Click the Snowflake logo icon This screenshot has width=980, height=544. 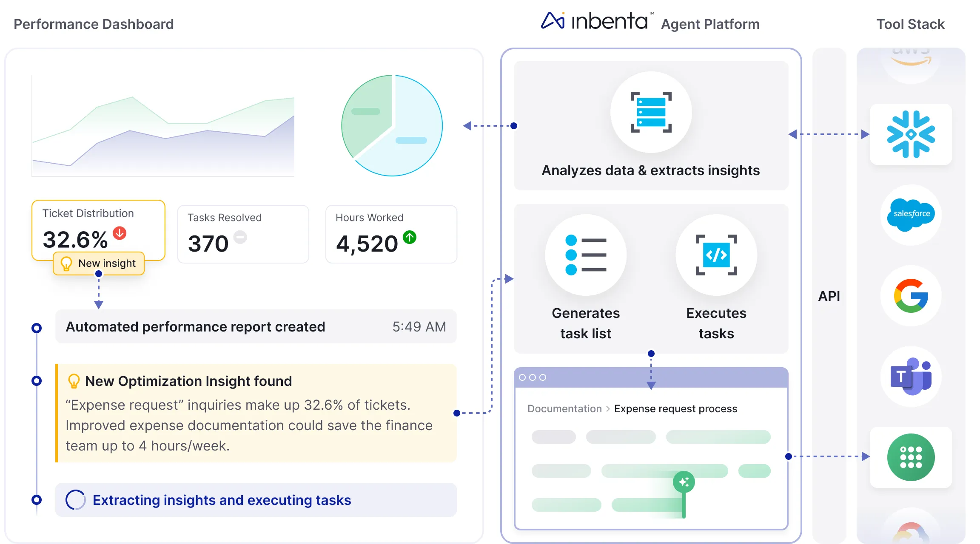[911, 134]
